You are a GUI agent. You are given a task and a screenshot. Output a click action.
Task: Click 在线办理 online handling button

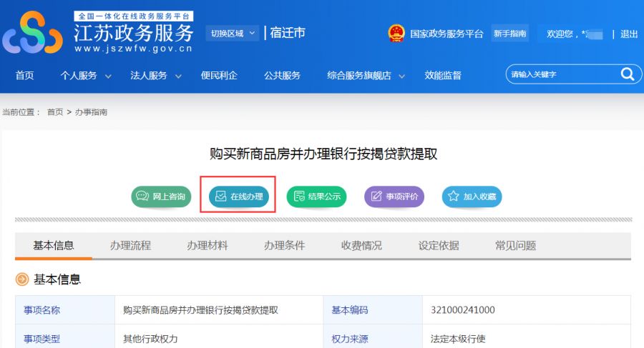(x=238, y=197)
